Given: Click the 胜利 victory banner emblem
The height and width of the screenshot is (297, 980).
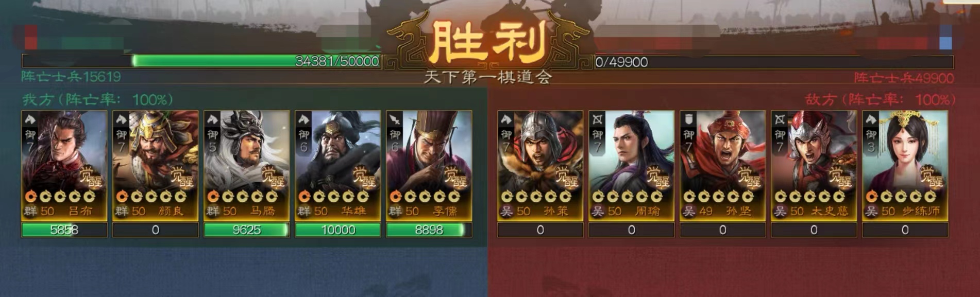Looking at the screenshot, I should click(488, 42).
